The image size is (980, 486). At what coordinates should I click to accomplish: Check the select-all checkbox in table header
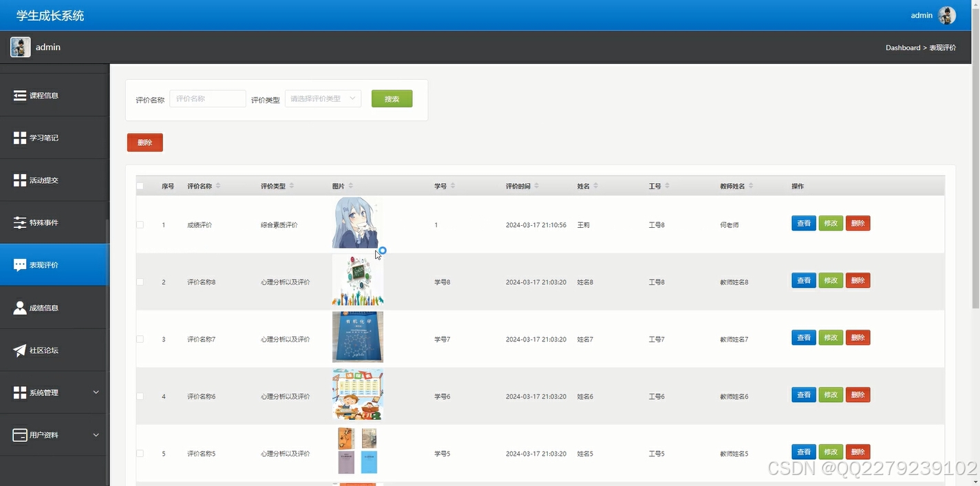(x=140, y=185)
